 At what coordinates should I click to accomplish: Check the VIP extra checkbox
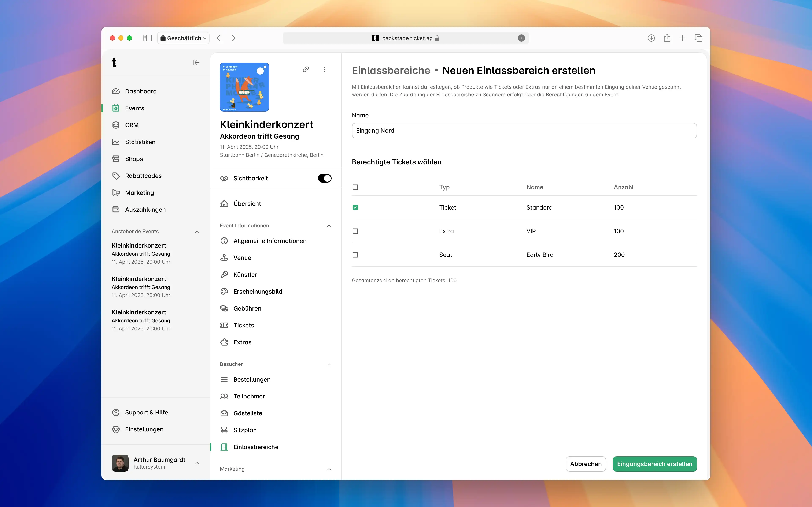pyautogui.click(x=355, y=231)
